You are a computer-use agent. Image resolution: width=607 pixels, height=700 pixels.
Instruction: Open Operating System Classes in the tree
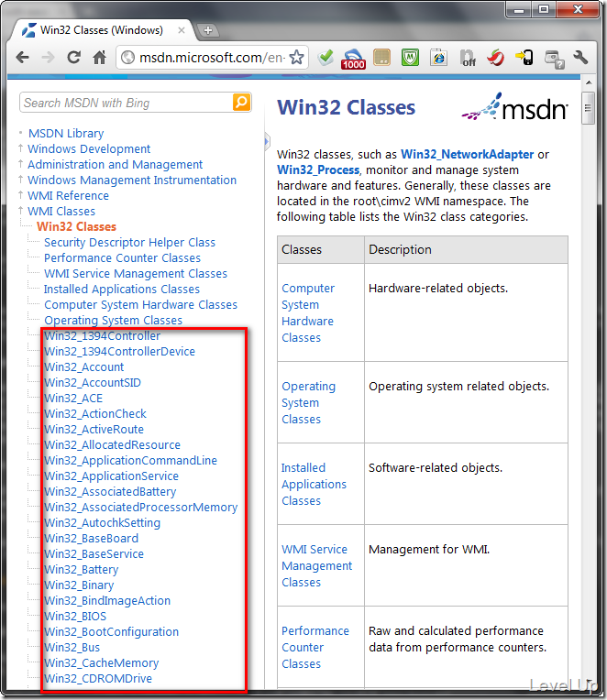[113, 321]
